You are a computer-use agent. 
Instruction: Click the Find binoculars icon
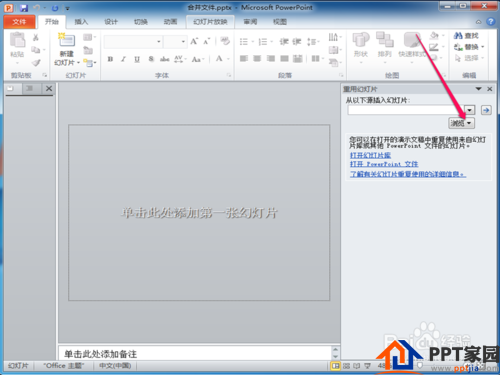[458, 35]
